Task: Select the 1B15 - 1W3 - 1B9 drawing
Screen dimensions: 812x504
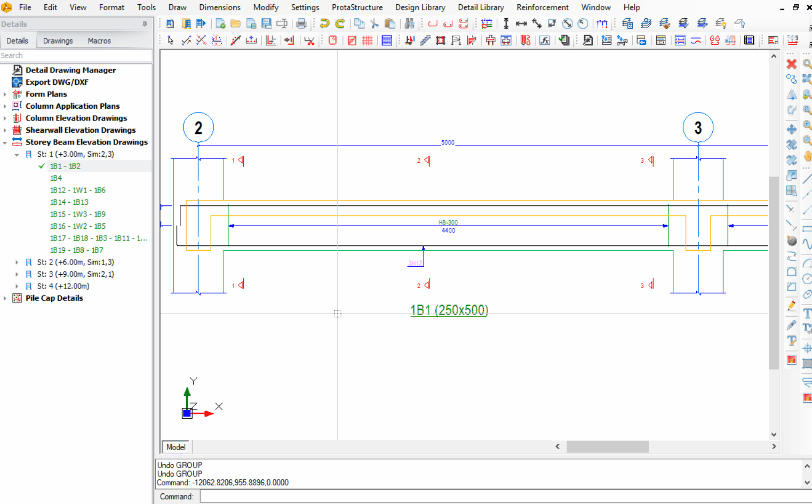Action: [78, 214]
